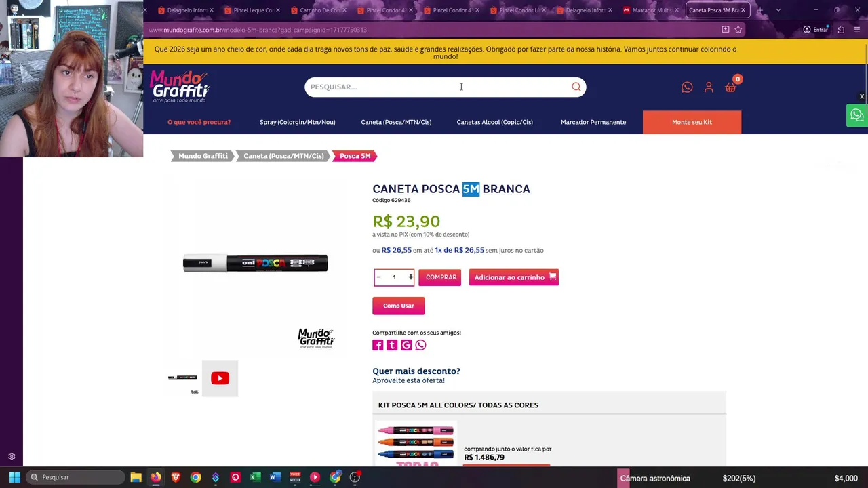Click the kit price 'R$ 1.486,79'
Screen dimensions: 868x488
tap(484, 457)
